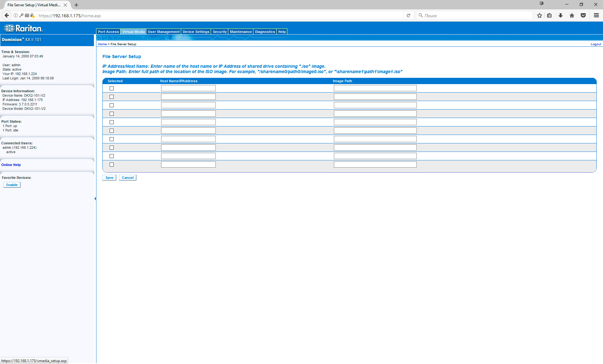Click the site information (i) icon

pos(16,15)
